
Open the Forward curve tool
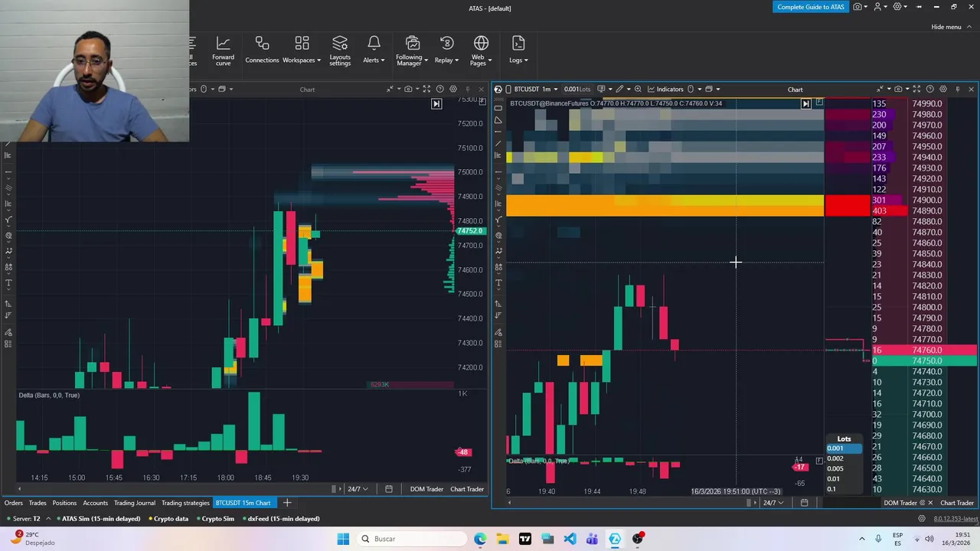point(223,51)
